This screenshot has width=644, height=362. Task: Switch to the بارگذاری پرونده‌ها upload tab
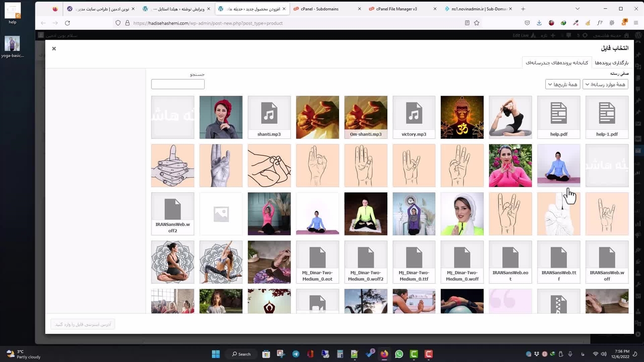click(x=611, y=63)
